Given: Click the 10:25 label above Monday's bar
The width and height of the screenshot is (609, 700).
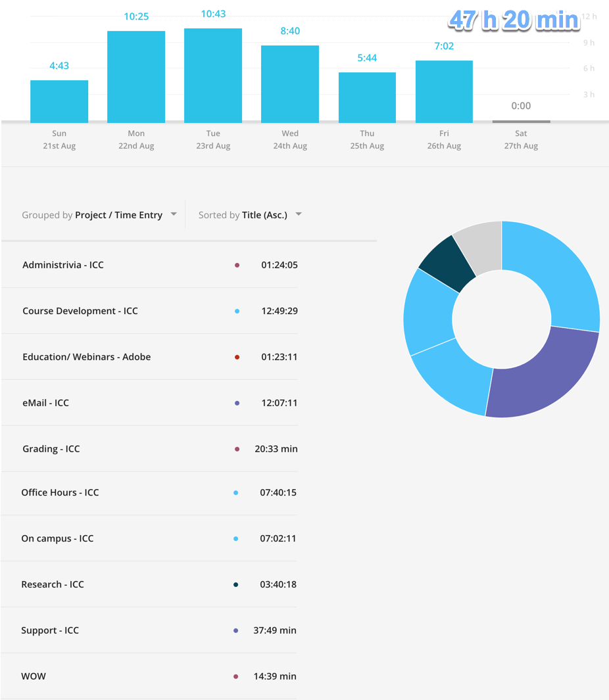Looking at the screenshot, I should coord(136,16).
